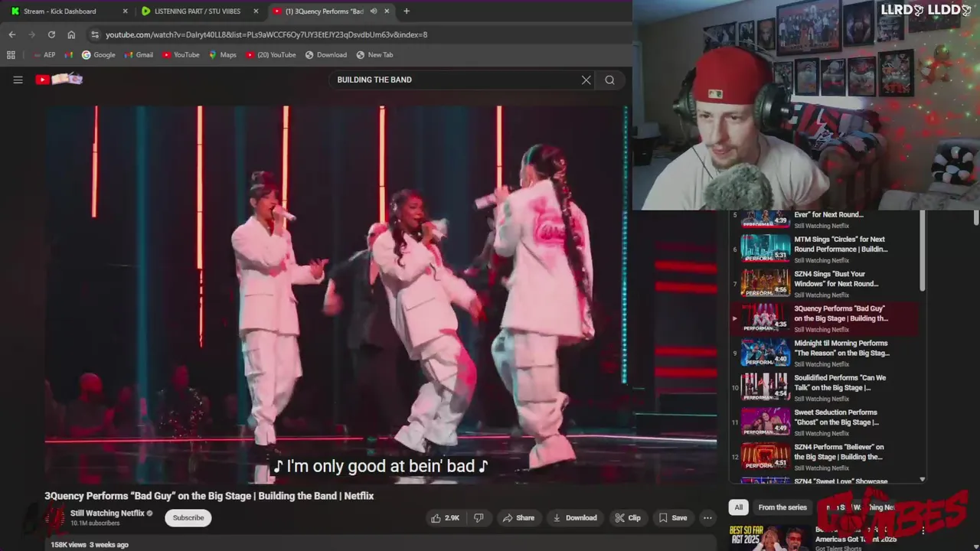This screenshot has width=980, height=551.
Task: Click playlist scrollbar down arrow
Action: pos(922,479)
